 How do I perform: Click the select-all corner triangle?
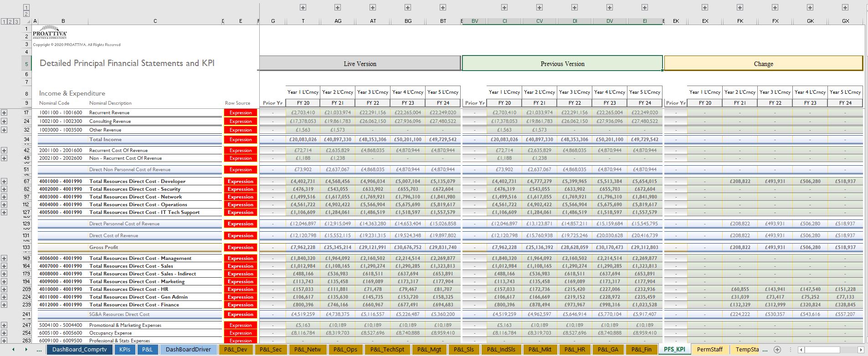[28, 21]
